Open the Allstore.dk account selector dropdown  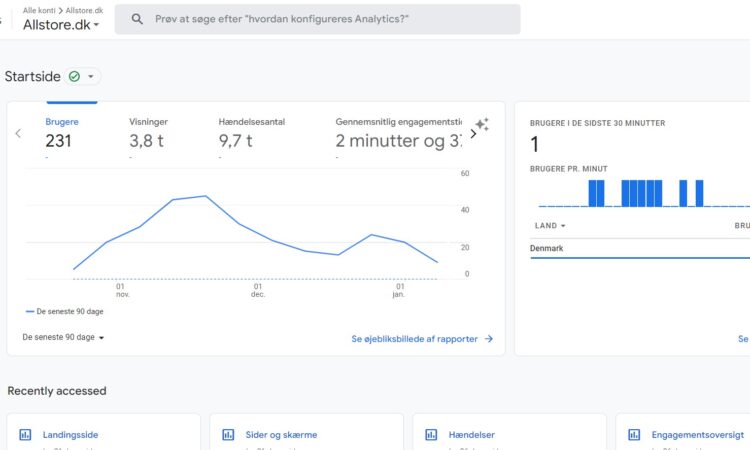61,24
